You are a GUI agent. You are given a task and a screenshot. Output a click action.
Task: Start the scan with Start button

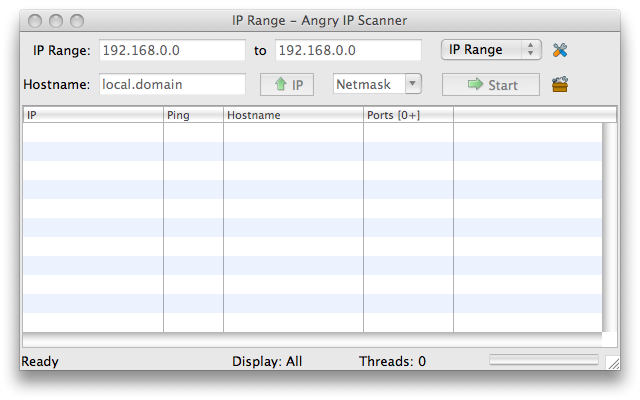(491, 84)
